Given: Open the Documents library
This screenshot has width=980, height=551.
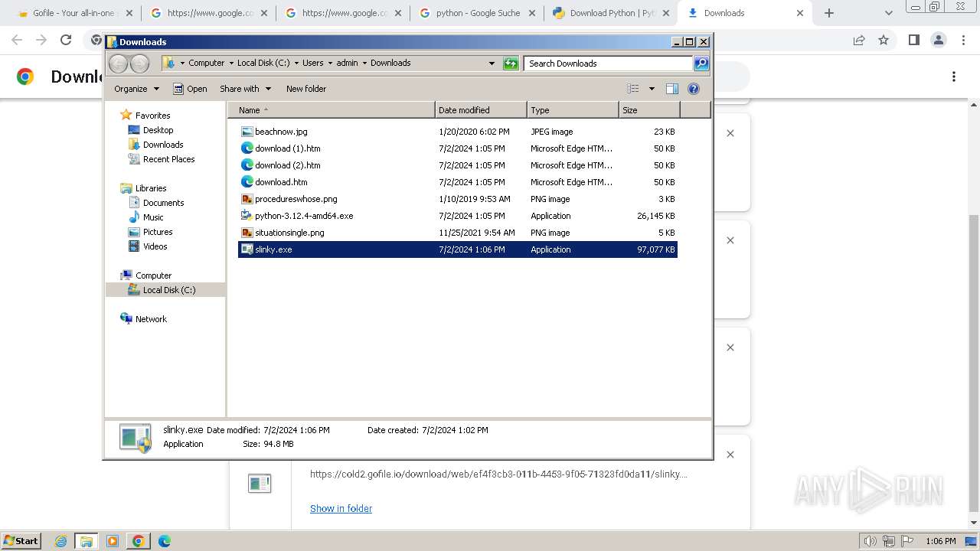Looking at the screenshot, I should [x=163, y=203].
